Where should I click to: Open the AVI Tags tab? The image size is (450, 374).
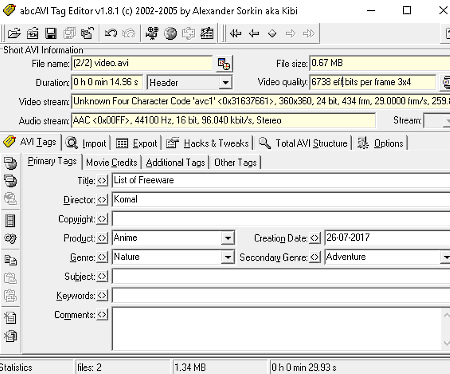point(31,142)
